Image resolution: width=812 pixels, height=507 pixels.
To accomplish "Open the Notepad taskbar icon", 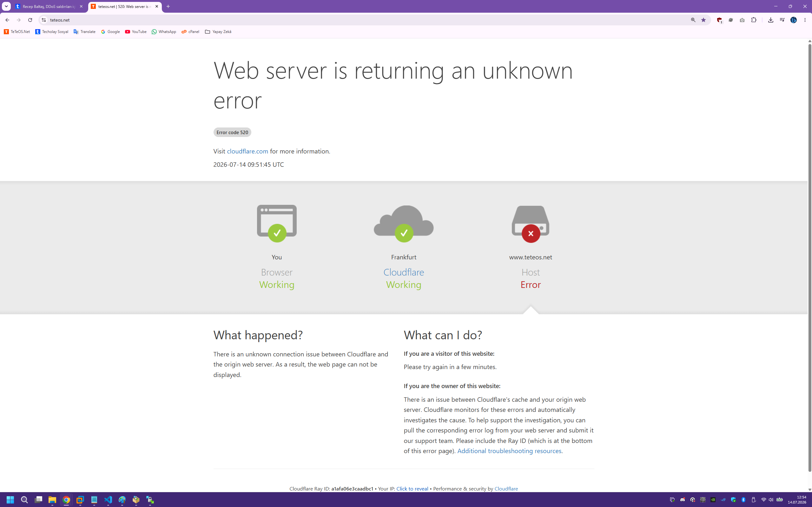I will point(94,500).
